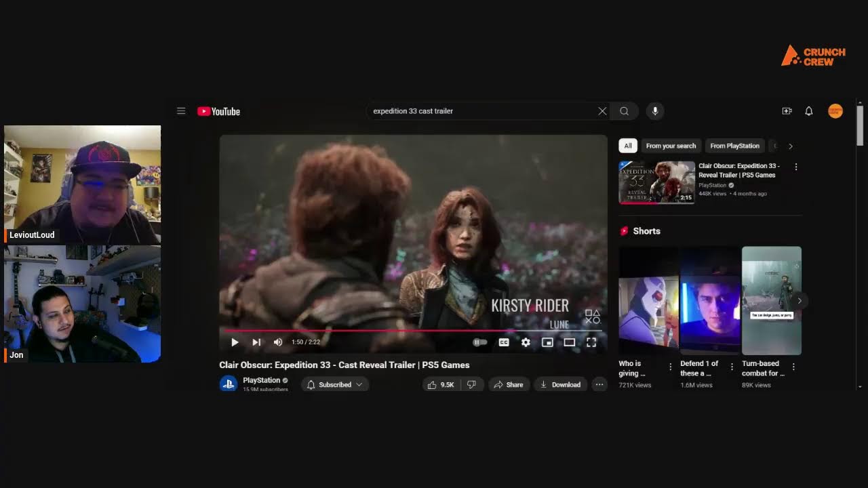868x488 pixels.
Task: Select the All filter chip
Action: [x=628, y=146]
